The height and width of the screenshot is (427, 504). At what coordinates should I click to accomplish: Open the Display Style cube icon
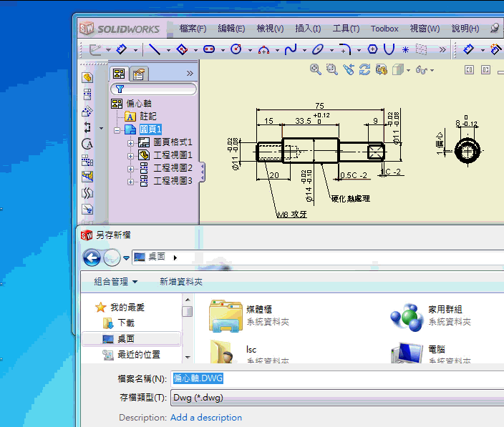(x=398, y=69)
